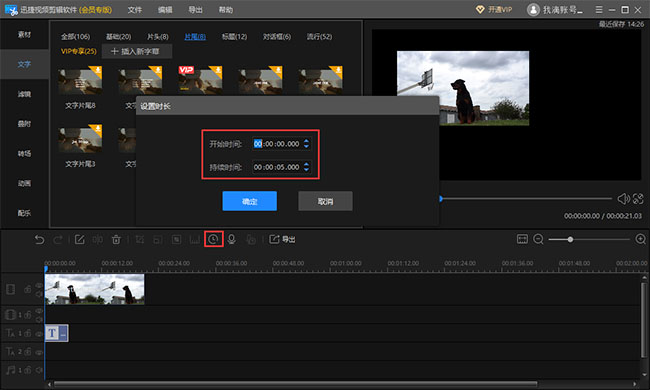Toggle fullscreen preview icon
Viewport: 650px width, 390px height.
point(638,199)
